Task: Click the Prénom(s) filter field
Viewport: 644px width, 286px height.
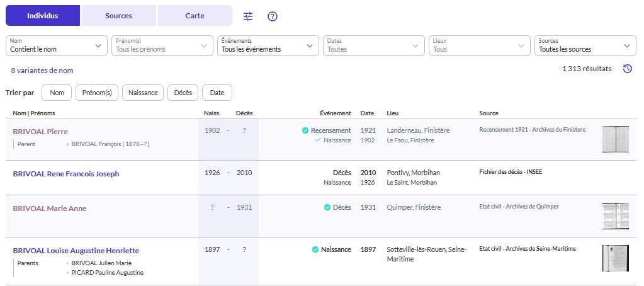Action: [162, 45]
